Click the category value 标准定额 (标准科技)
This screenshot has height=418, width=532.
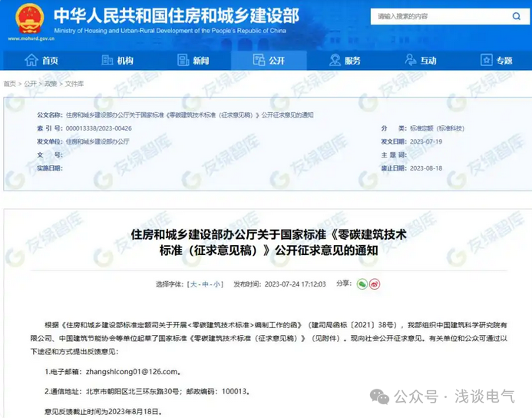pos(437,128)
